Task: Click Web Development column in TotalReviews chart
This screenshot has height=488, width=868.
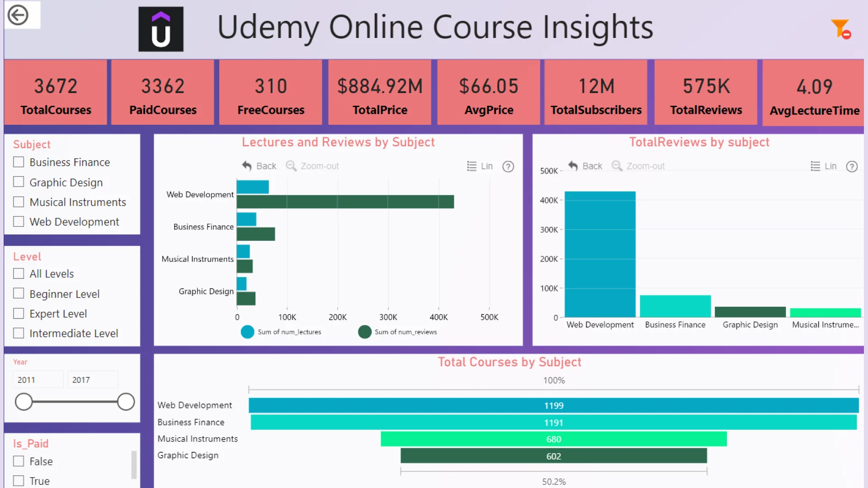Action: coord(600,254)
